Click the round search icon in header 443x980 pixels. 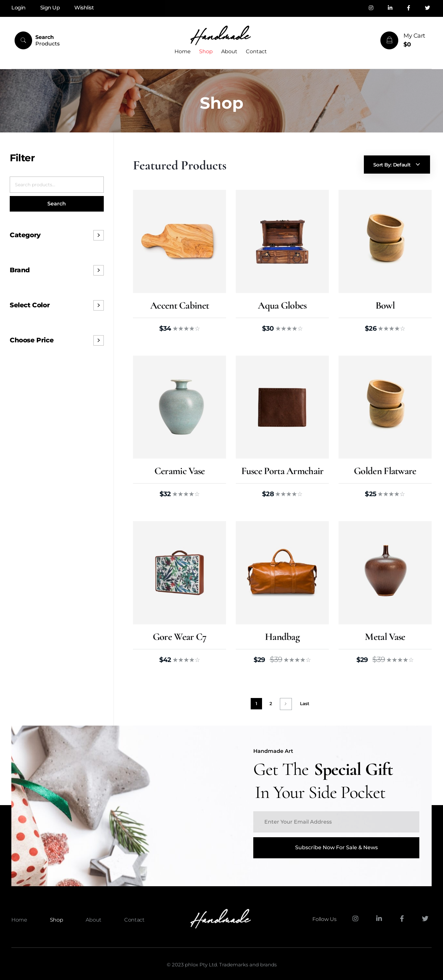[23, 40]
